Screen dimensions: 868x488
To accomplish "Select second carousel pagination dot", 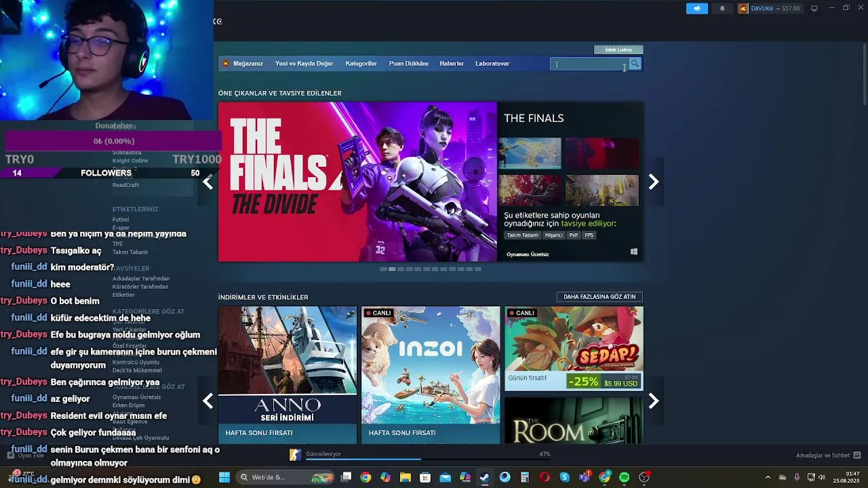I will (x=392, y=269).
